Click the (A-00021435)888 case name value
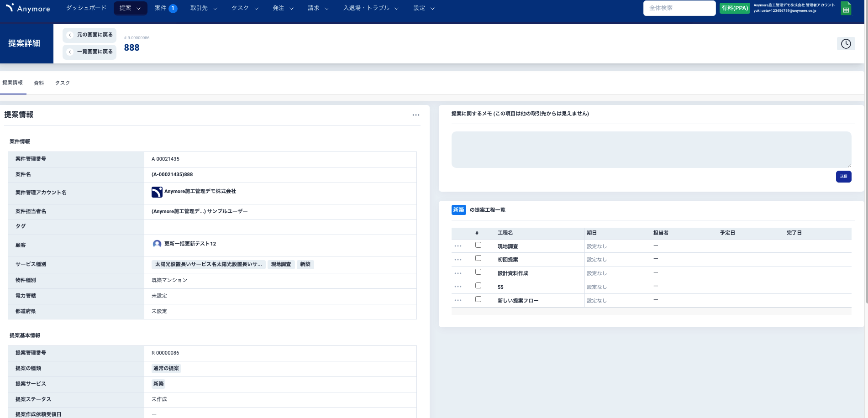This screenshot has height=418, width=868. coord(172,175)
